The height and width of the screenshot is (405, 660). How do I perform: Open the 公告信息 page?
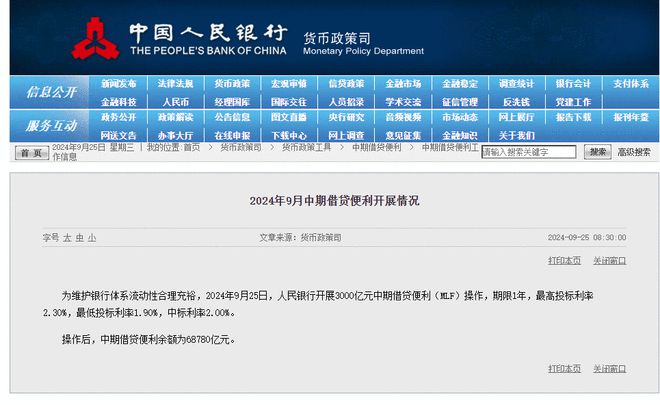(x=232, y=117)
